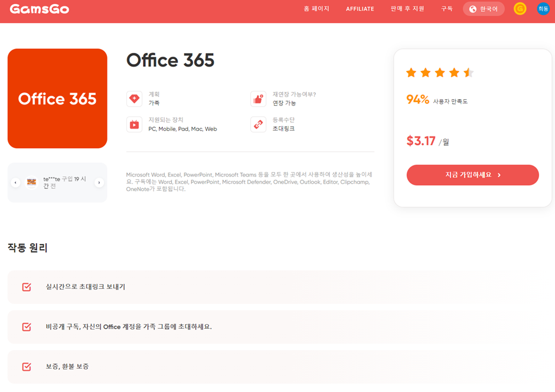Open 판매 후 지원 in the navigation
This screenshot has width=555, height=392.
click(x=407, y=9)
